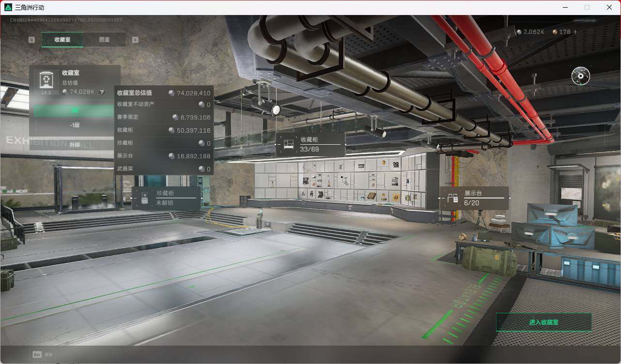Click the 展示台 value 16,892,188
621x364 pixels.
click(193, 156)
